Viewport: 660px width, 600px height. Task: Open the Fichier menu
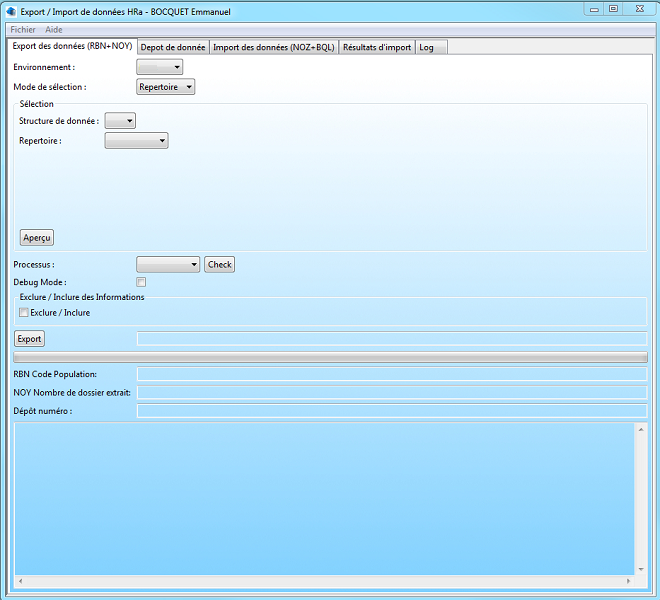point(22,30)
